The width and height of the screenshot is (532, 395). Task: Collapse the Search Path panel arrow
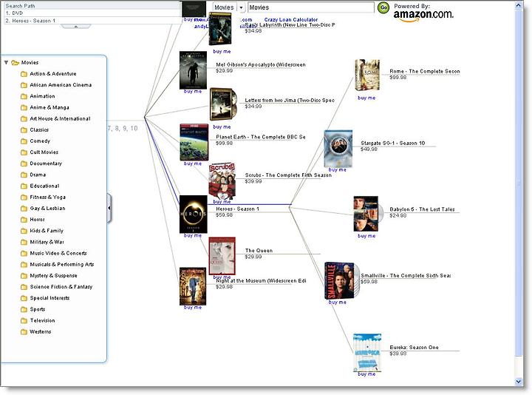point(76,27)
